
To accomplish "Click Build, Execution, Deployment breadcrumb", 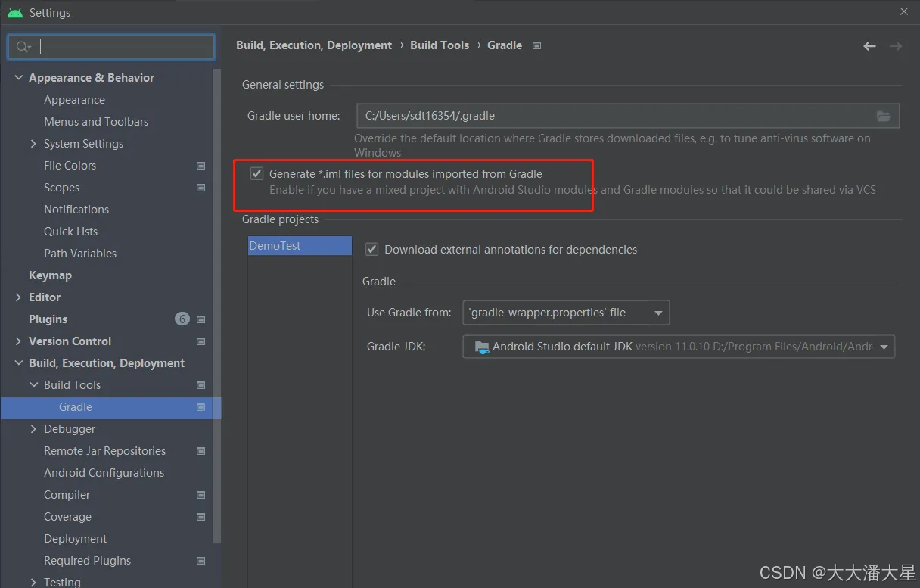I will point(314,45).
